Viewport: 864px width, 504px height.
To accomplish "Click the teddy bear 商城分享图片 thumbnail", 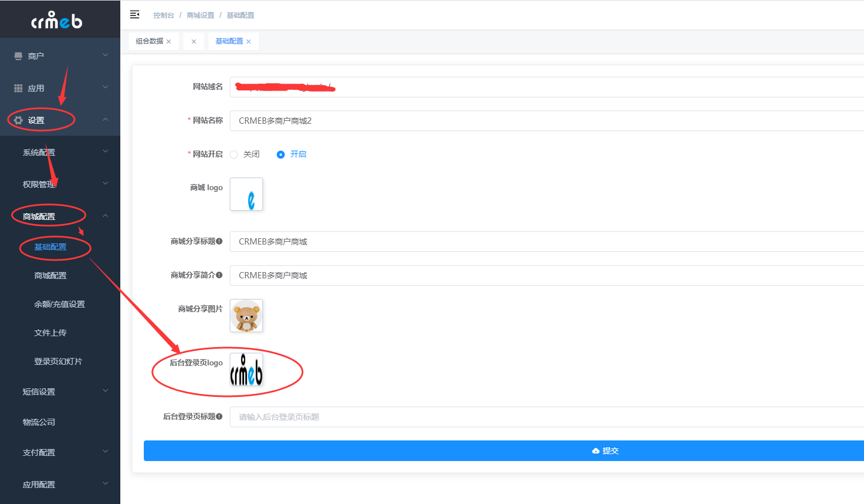I will (x=246, y=316).
